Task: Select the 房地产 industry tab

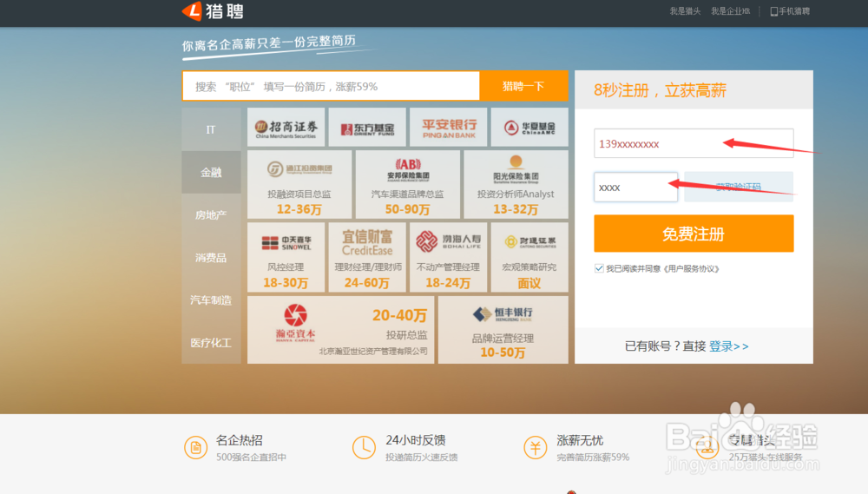Action: click(x=211, y=215)
